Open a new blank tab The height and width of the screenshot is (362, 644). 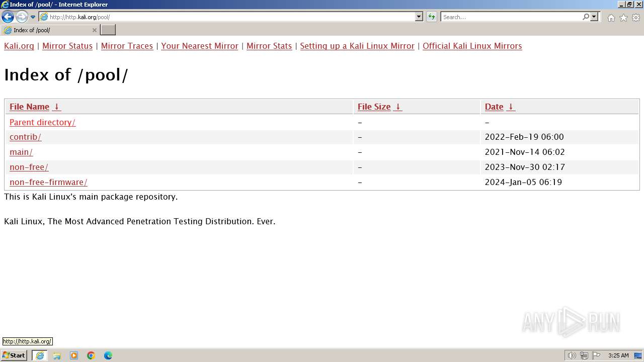click(x=108, y=30)
